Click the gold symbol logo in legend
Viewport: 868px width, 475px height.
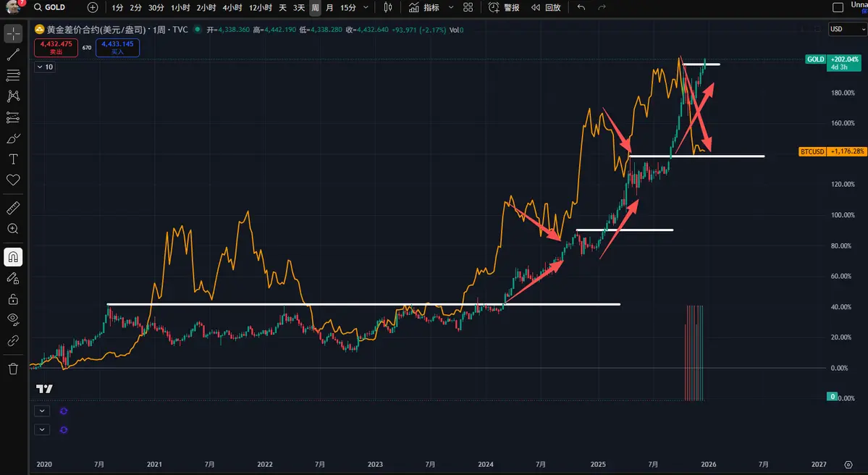tap(39, 30)
